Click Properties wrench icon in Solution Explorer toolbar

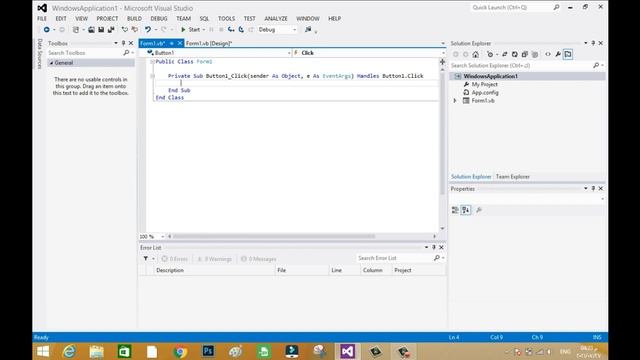pos(558,54)
